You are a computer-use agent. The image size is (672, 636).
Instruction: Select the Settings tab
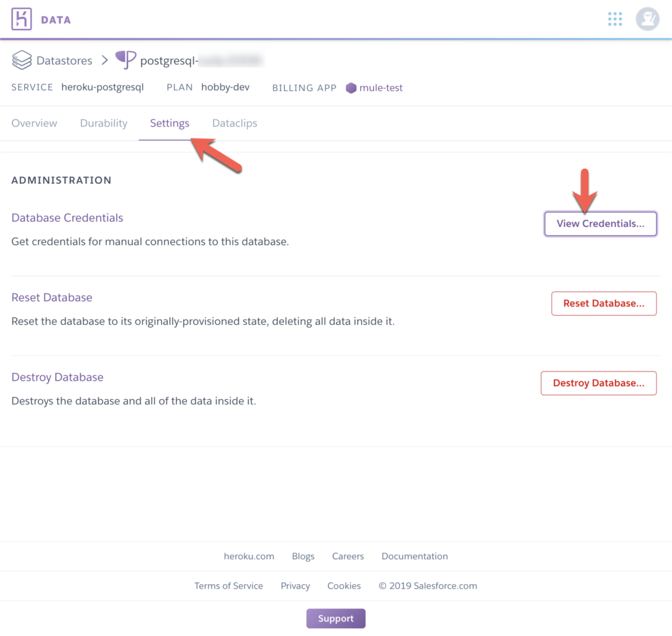(x=169, y=123)
